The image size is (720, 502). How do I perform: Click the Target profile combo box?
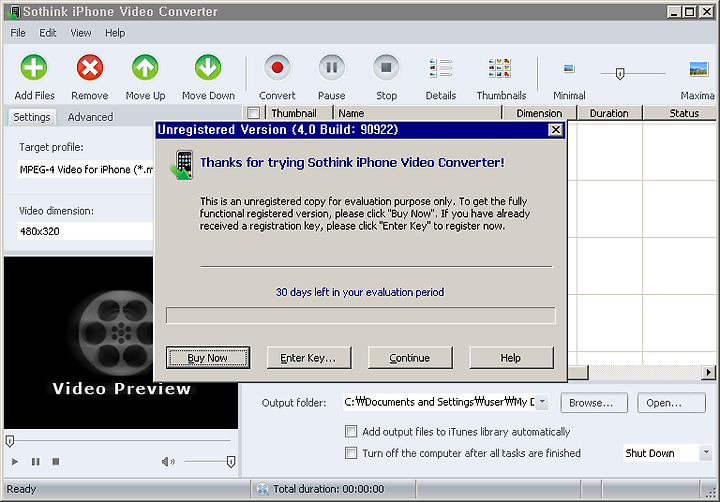click(86, 169)
